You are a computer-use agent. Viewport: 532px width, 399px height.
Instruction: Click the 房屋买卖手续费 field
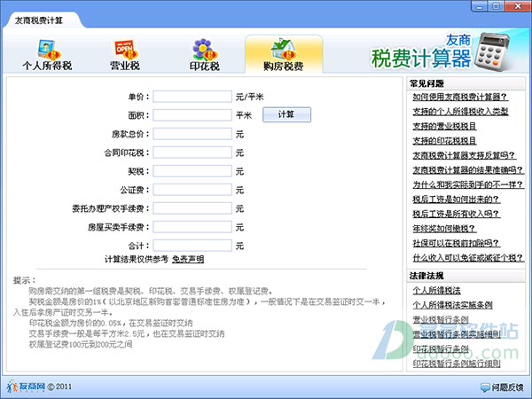pos(192,227)
